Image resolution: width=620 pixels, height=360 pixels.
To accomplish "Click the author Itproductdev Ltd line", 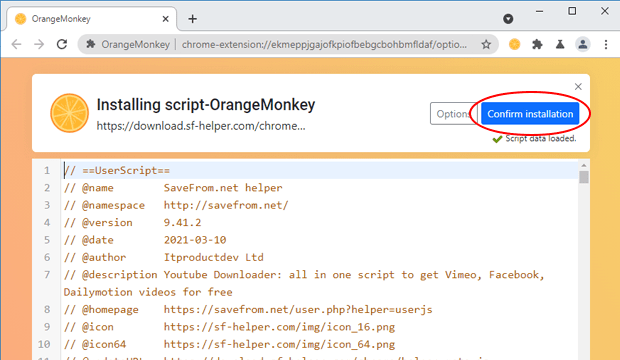I will [x=164, y=258].
